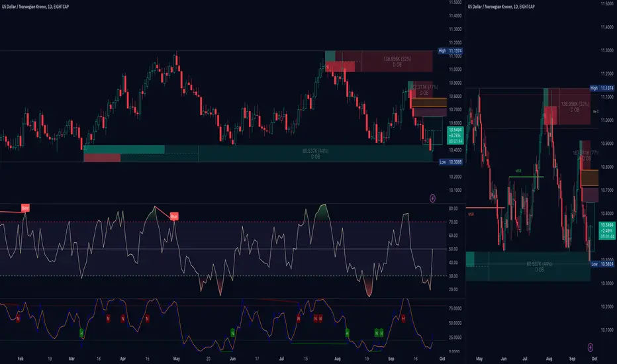Click the High 11.1374 label on right chart
The height and width of the screenshot is (364, 617).
click(602, 88)
